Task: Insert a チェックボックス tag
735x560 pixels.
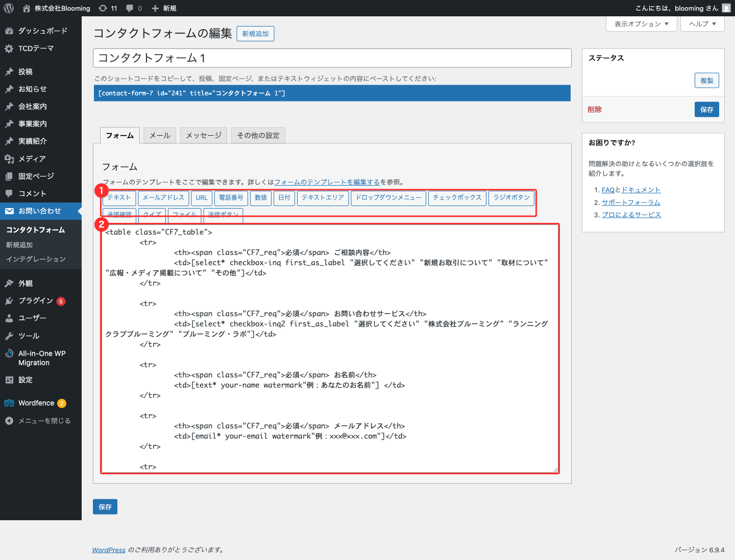Action: pos(457,198)
